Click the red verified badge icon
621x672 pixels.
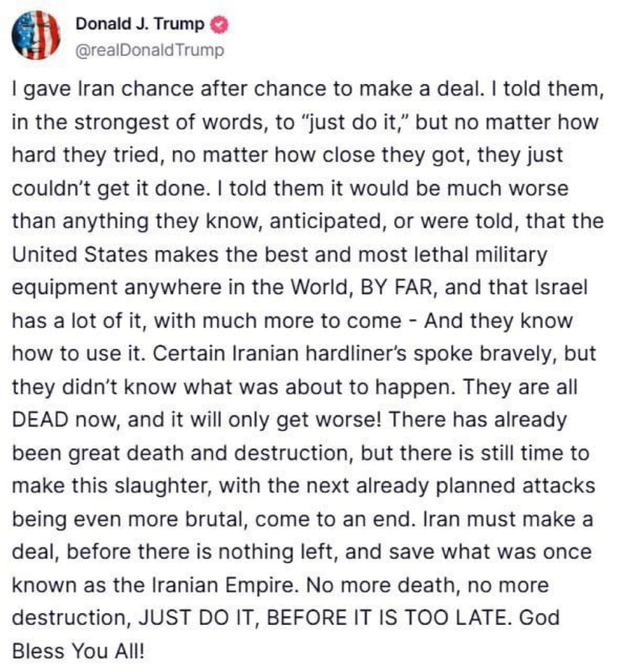pyautogui.click(x=221, y=25)
